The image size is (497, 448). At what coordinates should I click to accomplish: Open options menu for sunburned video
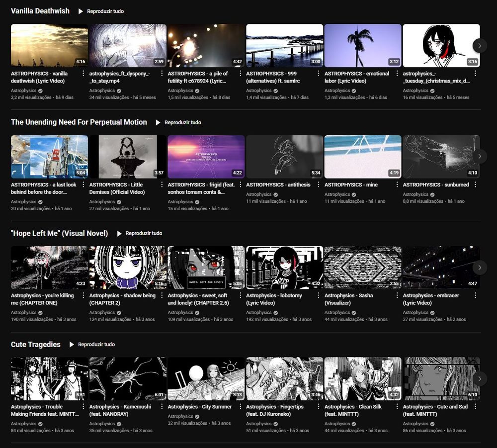475,184
